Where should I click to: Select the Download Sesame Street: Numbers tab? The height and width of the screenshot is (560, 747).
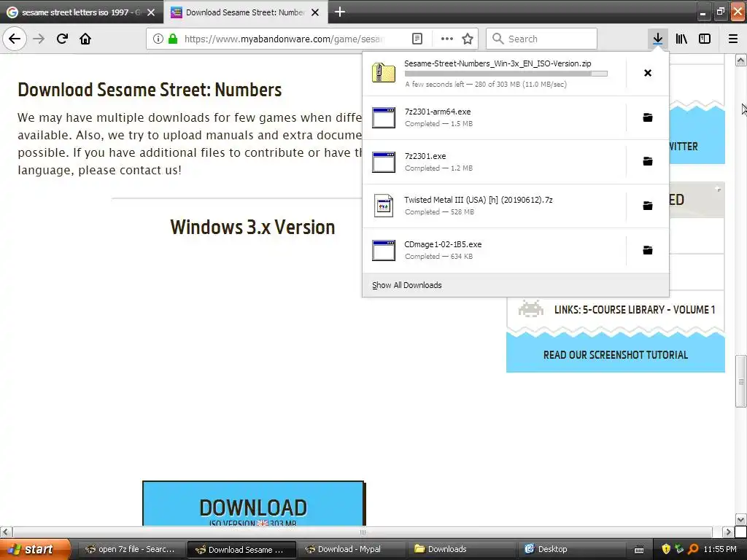click(x=245, y=12)
